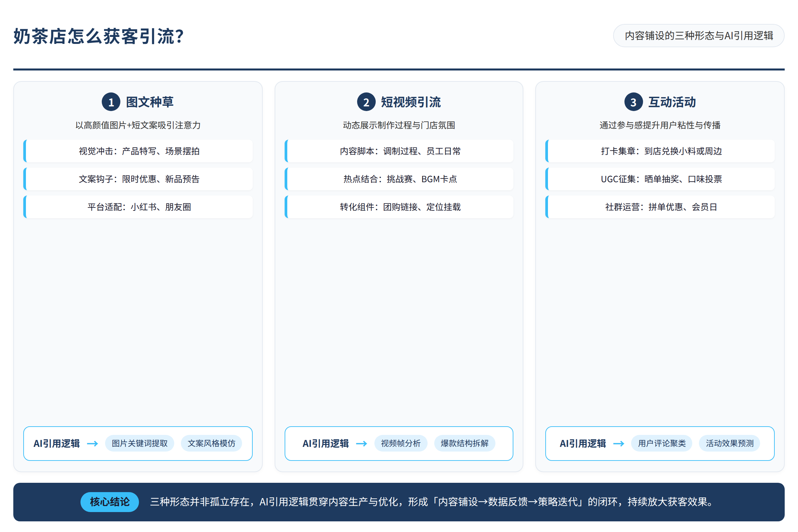This screenshot has height=532, width=798.
Task: Select row 热点结合:挑战赛、BGM卡点
Action: [x=399, y=179]
